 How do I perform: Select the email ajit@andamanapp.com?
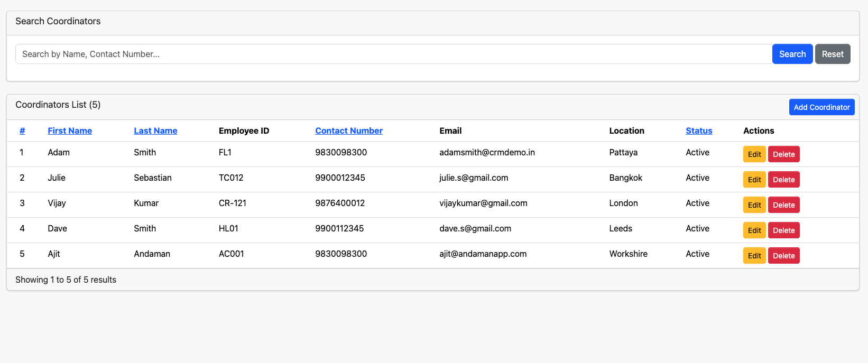[x=483, y=254]
